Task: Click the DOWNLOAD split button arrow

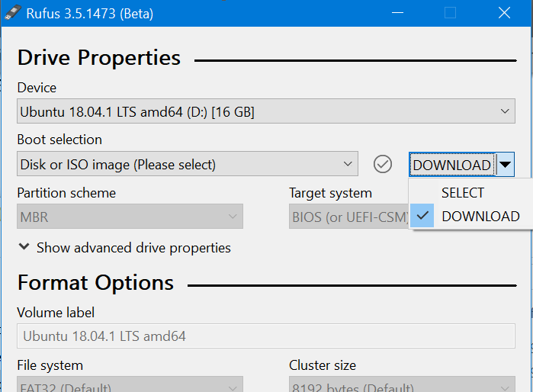Action: [505, 165]
